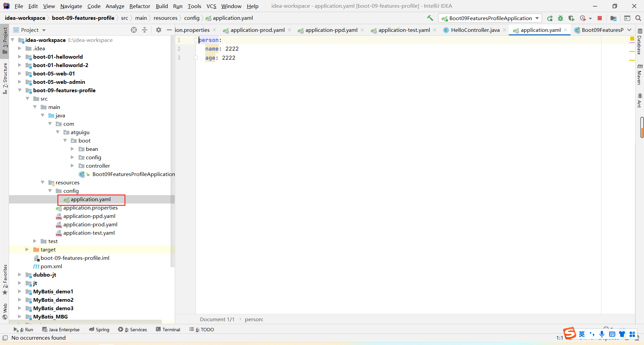Expand the MyBatis_demo1 module
The image size is (644, 345).
coord(20,291)
